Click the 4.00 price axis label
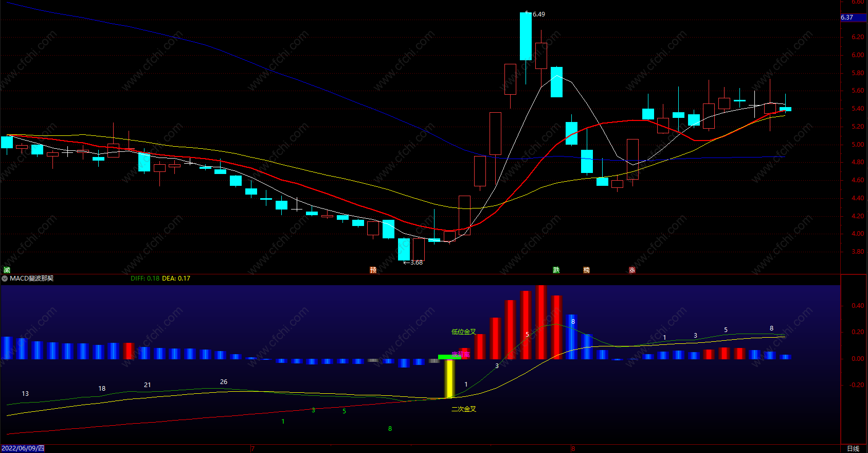The width and height of the screenshot is (868, 453). 858,234
